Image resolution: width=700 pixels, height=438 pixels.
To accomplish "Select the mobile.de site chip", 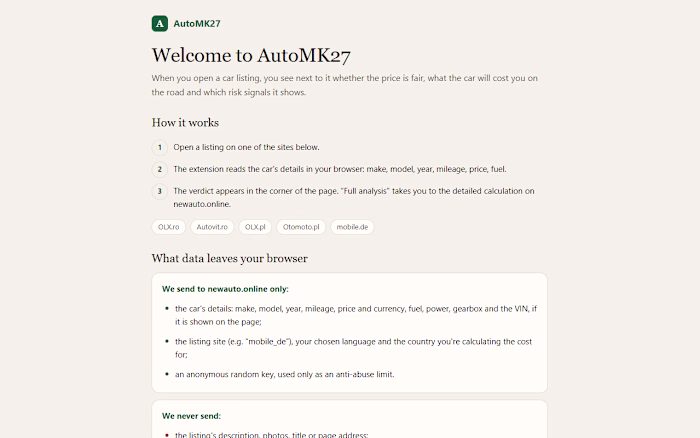I will click(x=352, y=227).
